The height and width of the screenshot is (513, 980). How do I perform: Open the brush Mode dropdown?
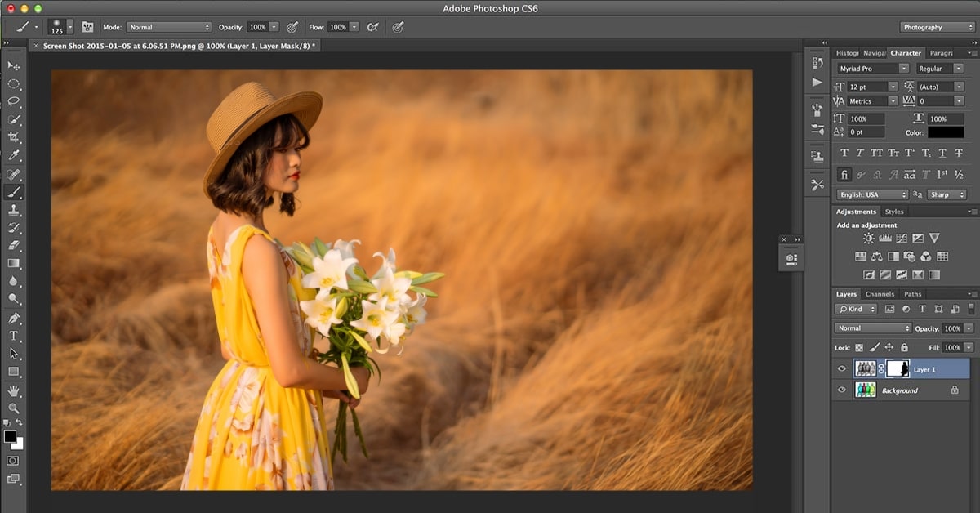click(169, 27)
